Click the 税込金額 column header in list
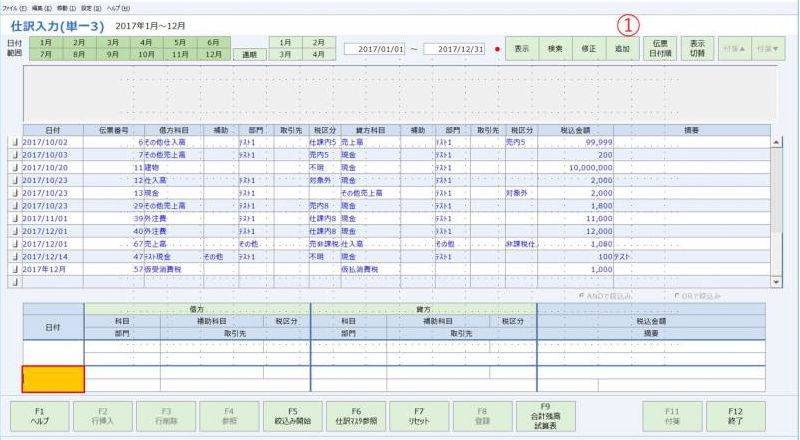Image resolution: width=800 pixels, height=440 pixels. tap(576, 131)
